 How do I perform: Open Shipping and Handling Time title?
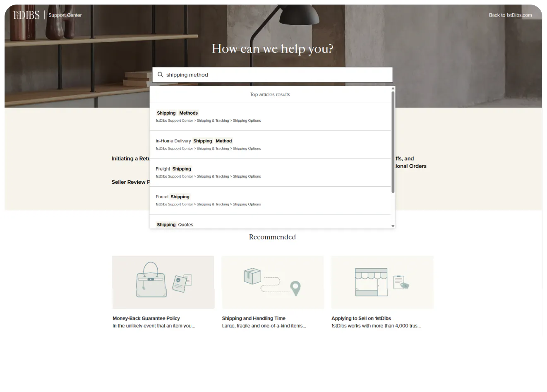pos(254,318)
